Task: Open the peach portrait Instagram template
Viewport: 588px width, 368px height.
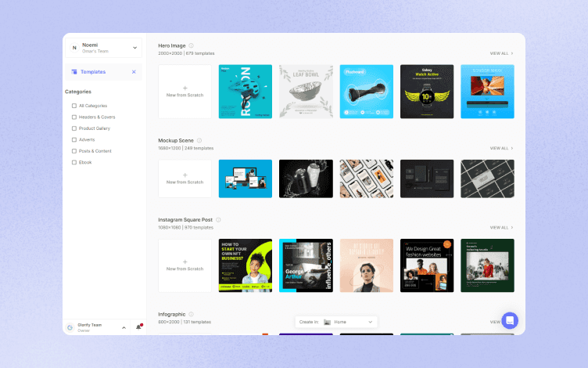Action: 367,265
